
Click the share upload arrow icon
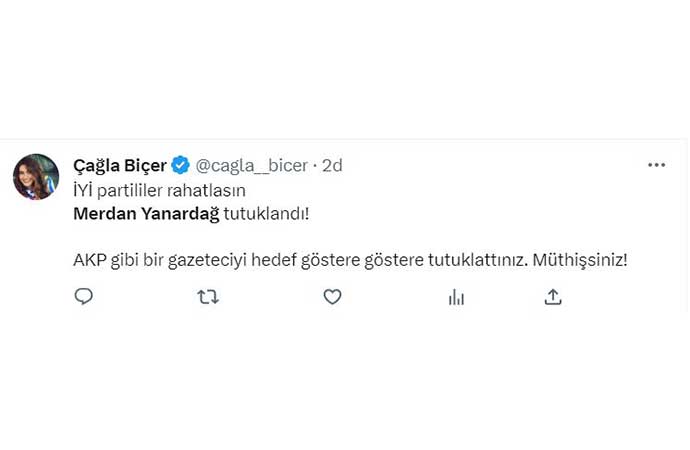553,297
